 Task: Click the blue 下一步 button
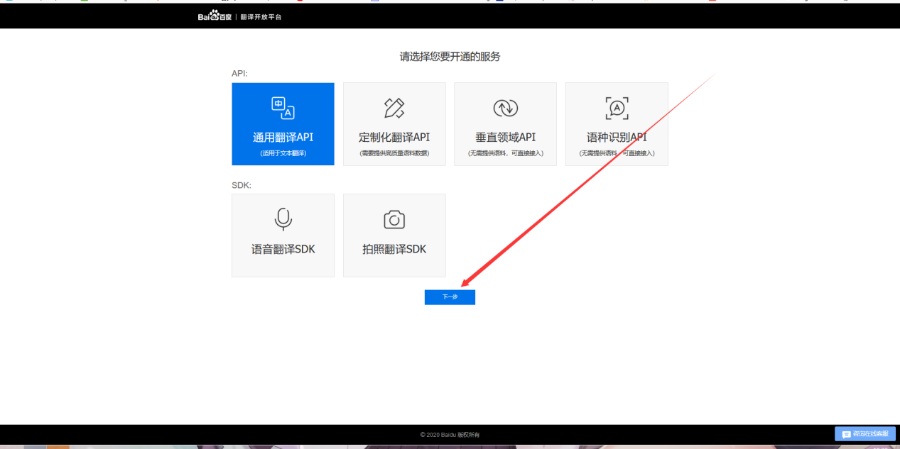click(x=450, y=297)
